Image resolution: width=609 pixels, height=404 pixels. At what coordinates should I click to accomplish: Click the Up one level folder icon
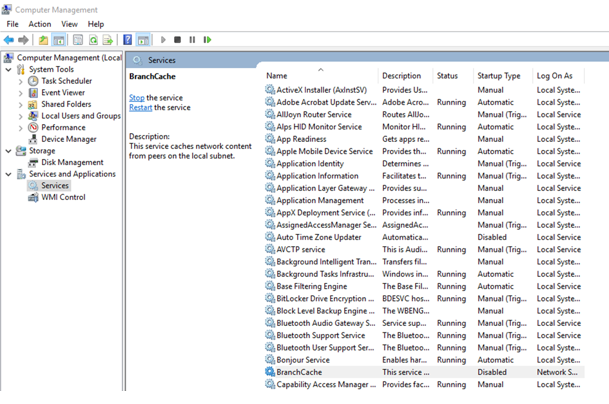44,40
